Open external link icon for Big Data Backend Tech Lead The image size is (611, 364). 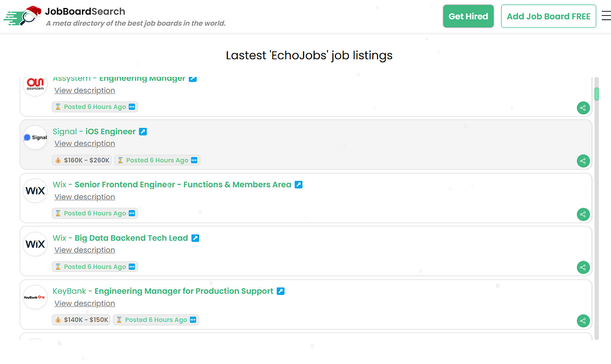(x=196, y=238)
